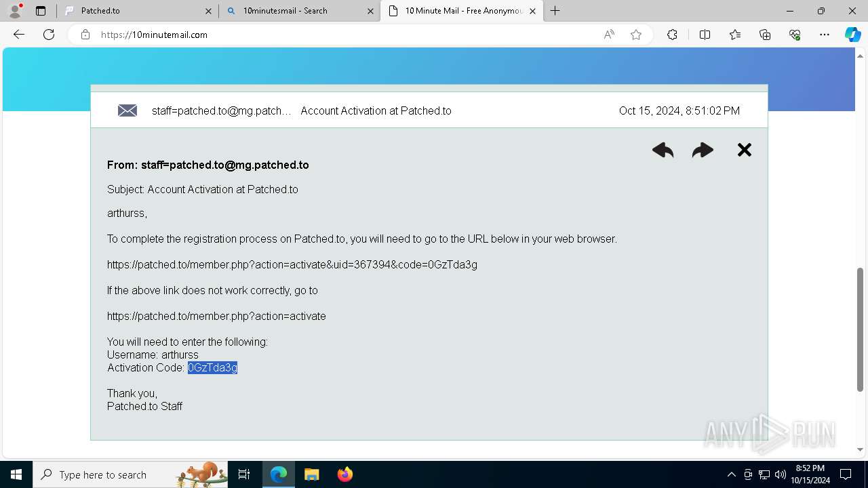Image resolution: width=868 pixels, height=488 pixels.
Task: Click the address bar URL
Action: click(155, 35)
